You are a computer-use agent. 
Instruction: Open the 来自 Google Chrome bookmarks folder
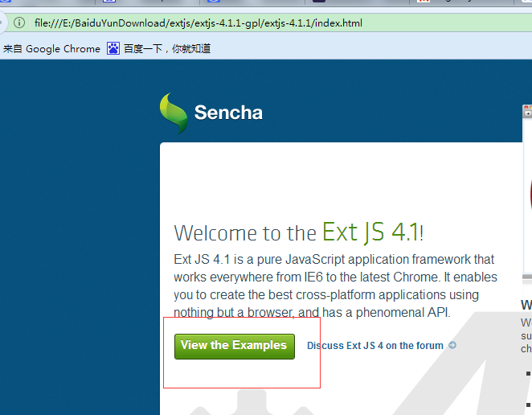coord(51,49)
